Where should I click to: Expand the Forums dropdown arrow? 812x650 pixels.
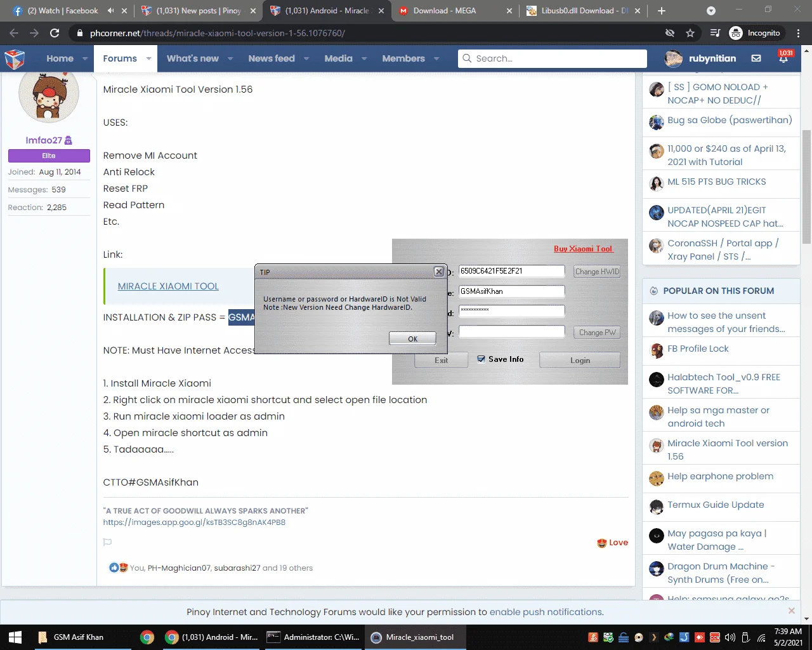pyautogui.click(x=148, y=58)
